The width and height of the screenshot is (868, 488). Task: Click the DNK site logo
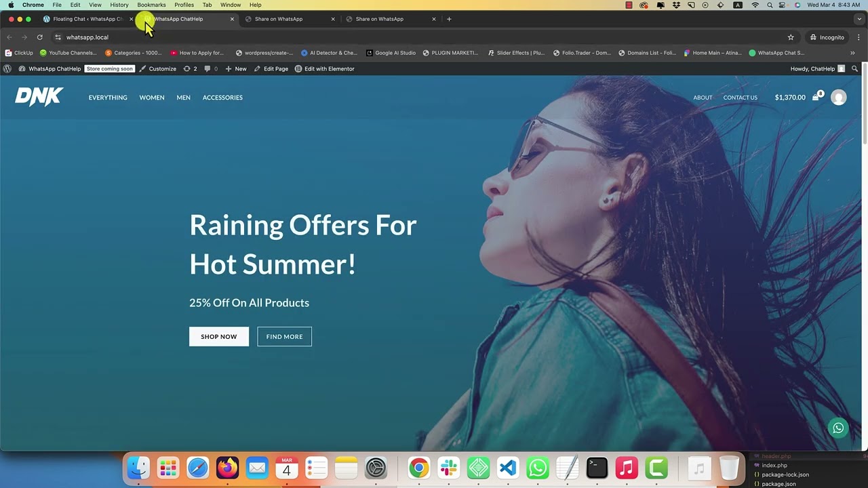[39, 97]
